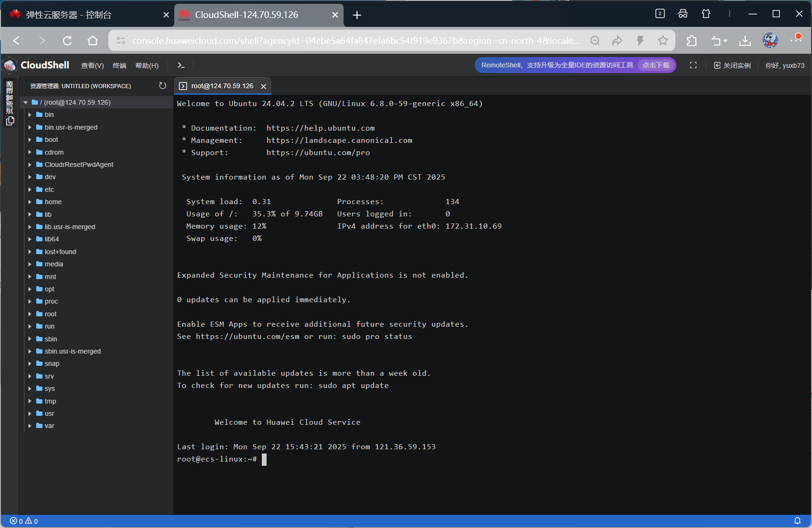Select the lib64 folder row
812x528 pixels.
pos(96,239)
